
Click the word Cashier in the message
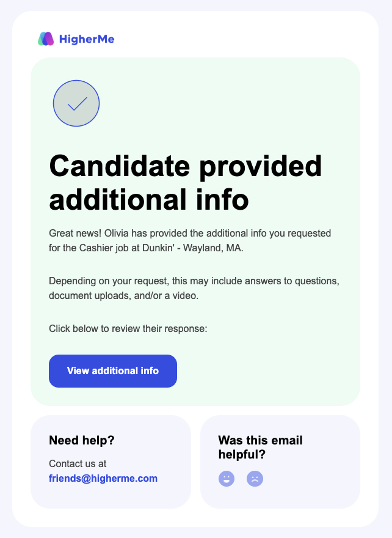click(x=96, y=248)
